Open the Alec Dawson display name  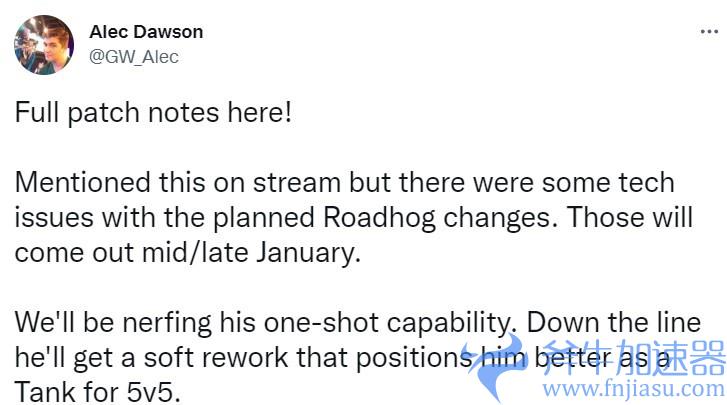click(x=146, y=31)
